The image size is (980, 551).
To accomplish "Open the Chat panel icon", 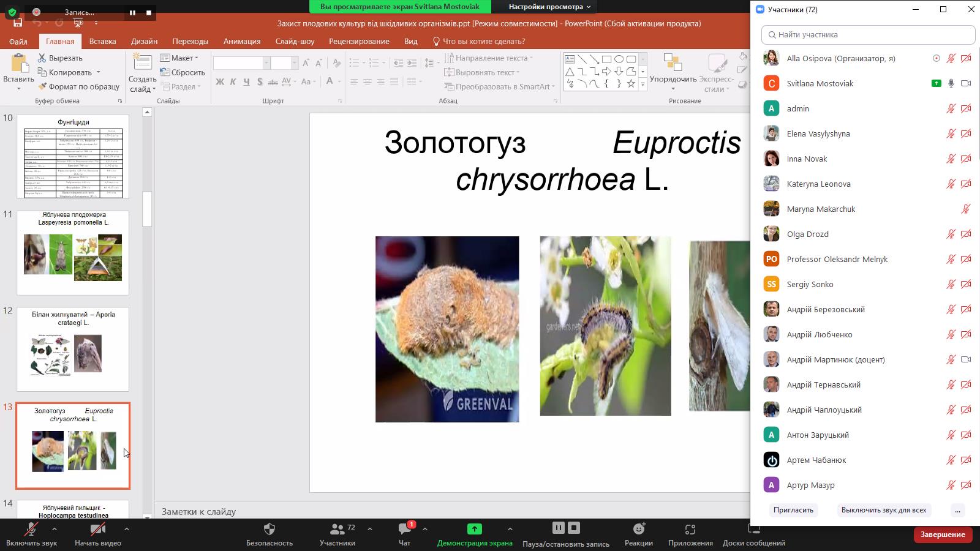I will point(404,529).
